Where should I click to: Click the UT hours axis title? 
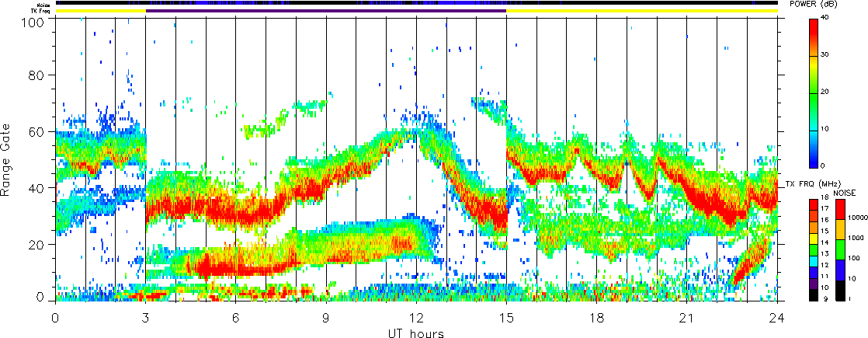click(416, 333)
